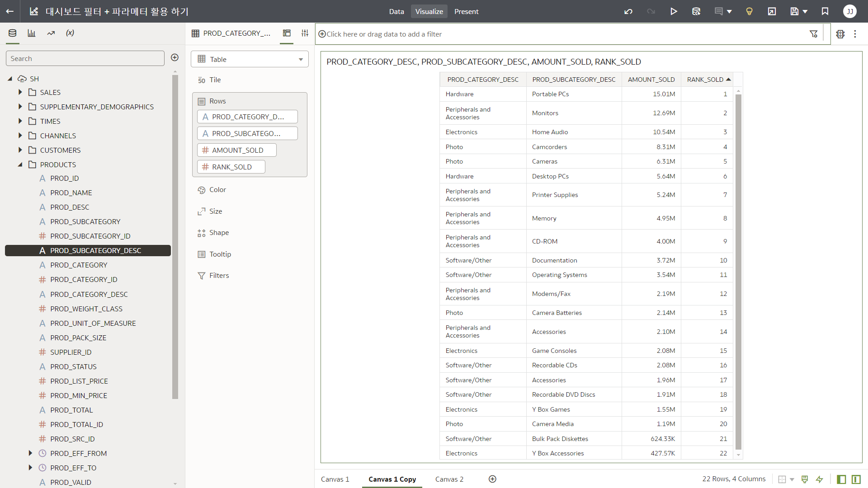The height and width of the screenshot is (488, 868).
Task: Click the data panel Search field
Action: [85, 58]
